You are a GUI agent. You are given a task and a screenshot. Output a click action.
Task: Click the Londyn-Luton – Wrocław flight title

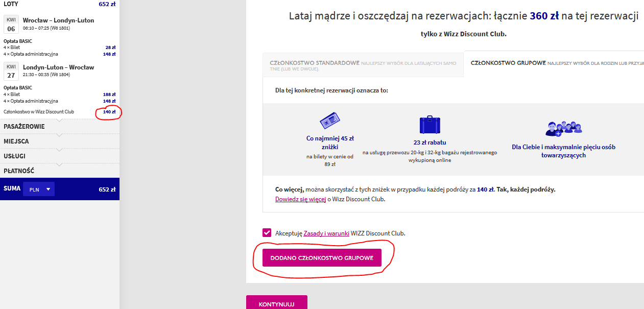pos(59,67)
